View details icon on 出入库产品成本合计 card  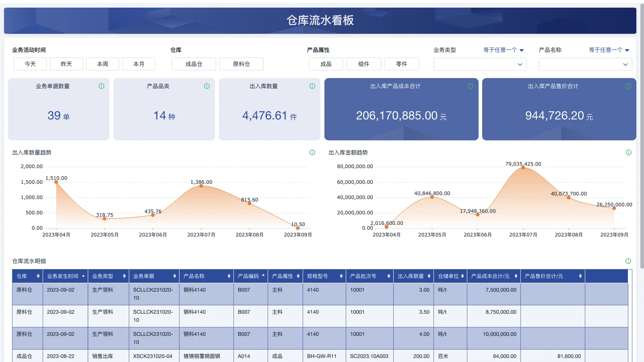[470, 86]
